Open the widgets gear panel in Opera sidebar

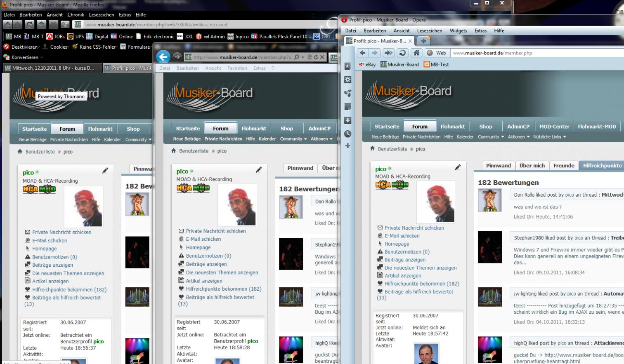tap(347, 80)
